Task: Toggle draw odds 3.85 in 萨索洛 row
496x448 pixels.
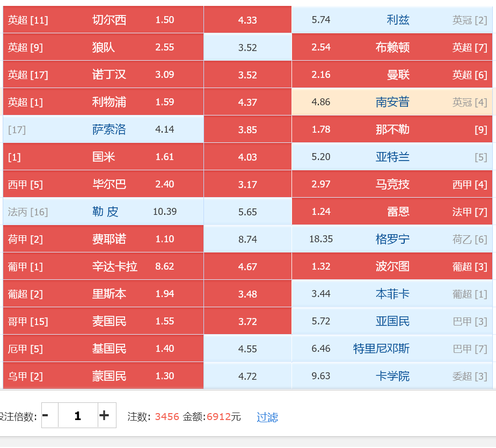Action: 247,129
